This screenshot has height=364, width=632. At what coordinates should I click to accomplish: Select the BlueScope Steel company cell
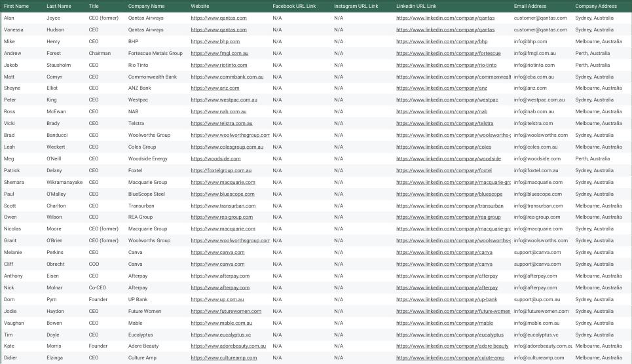click(146, 194)
